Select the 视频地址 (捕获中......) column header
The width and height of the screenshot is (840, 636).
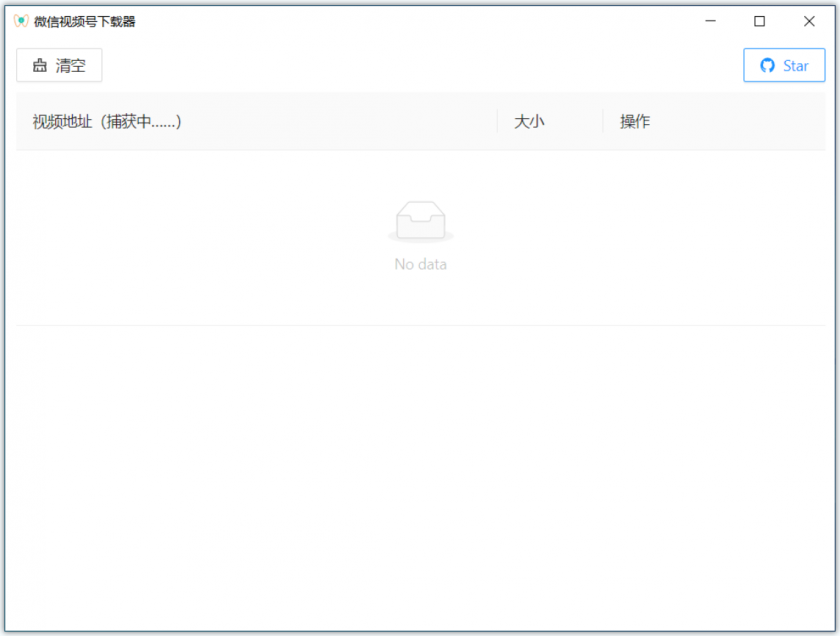point(107,121)
